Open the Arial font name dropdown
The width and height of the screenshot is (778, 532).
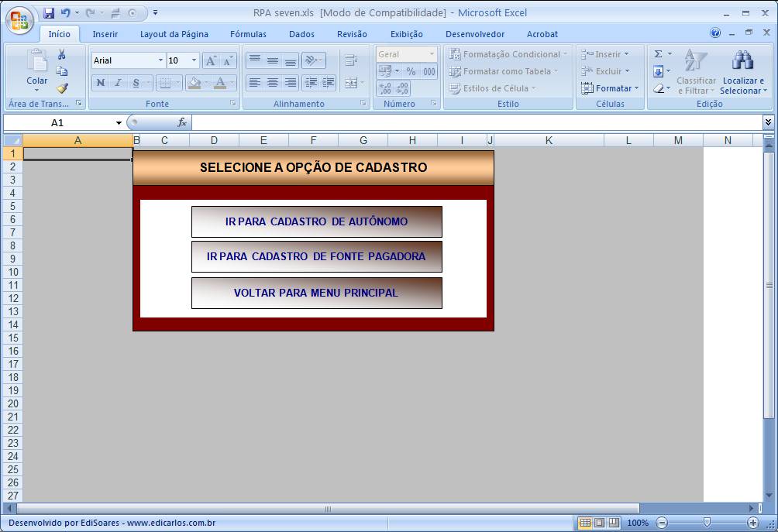pos(160,60)
